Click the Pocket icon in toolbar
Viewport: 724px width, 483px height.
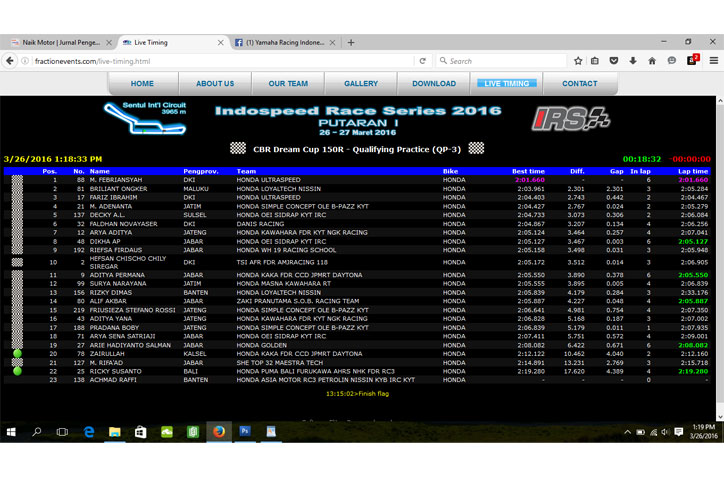click(x=614, y=61)
